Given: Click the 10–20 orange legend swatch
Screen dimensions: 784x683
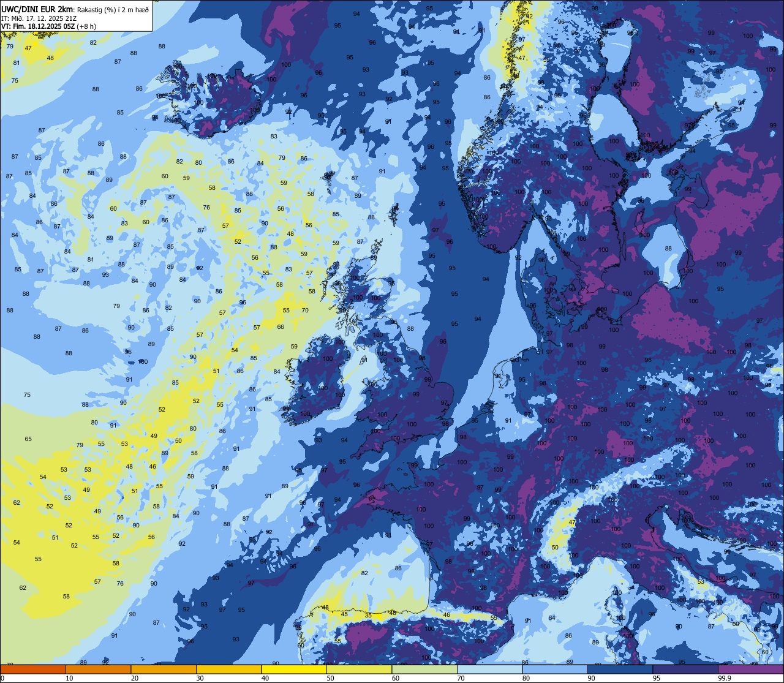Looking at the screenshot, I should point(98,669).
